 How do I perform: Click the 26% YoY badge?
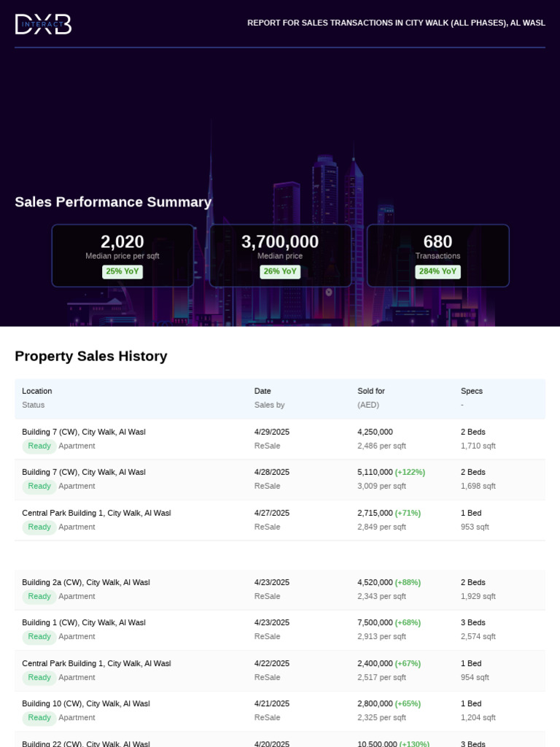pos(280,271)
